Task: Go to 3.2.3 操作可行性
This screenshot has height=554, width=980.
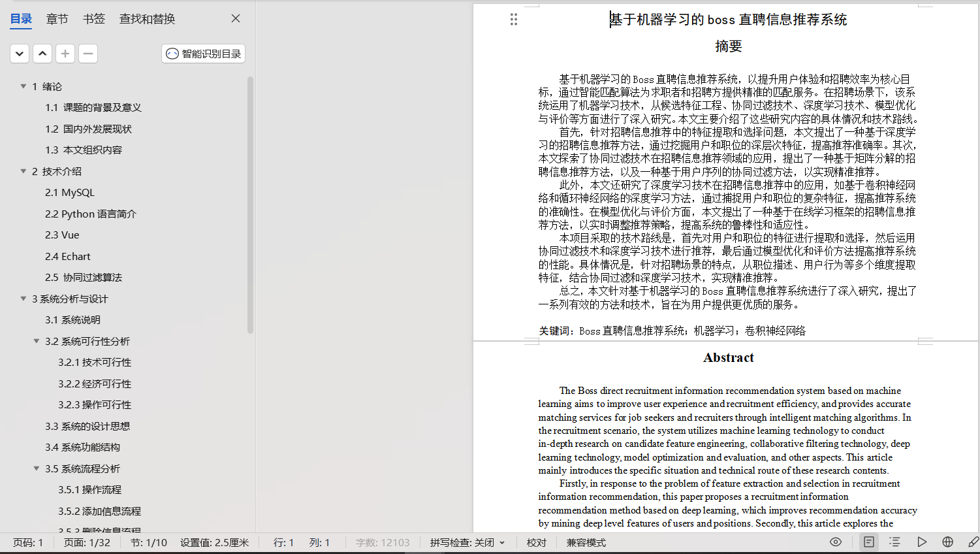Action: [95, 405]
